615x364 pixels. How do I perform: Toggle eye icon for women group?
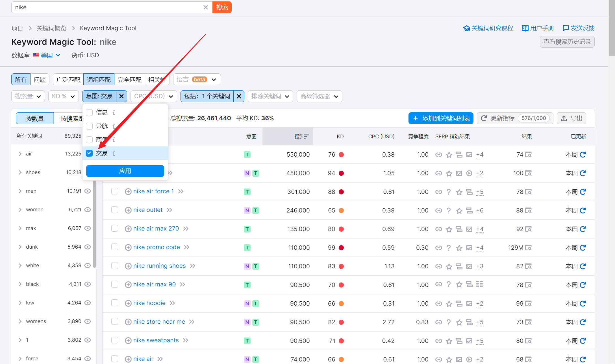(x=88, y=210)
